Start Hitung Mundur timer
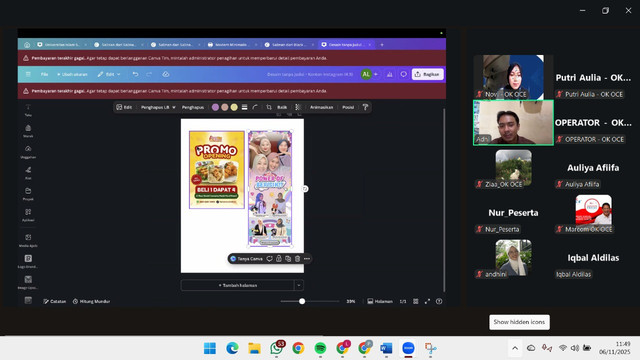 pos(91,301)
